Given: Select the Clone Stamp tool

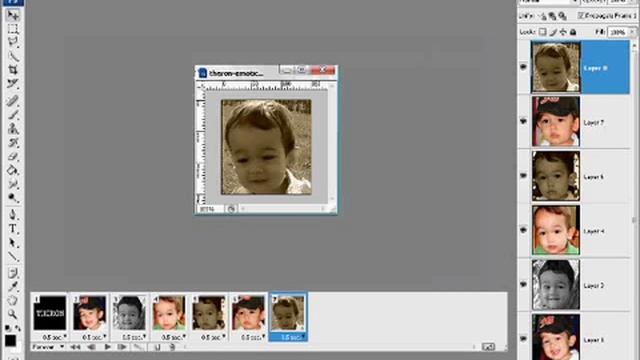Looking at the screenshot, I should [13, 129].
